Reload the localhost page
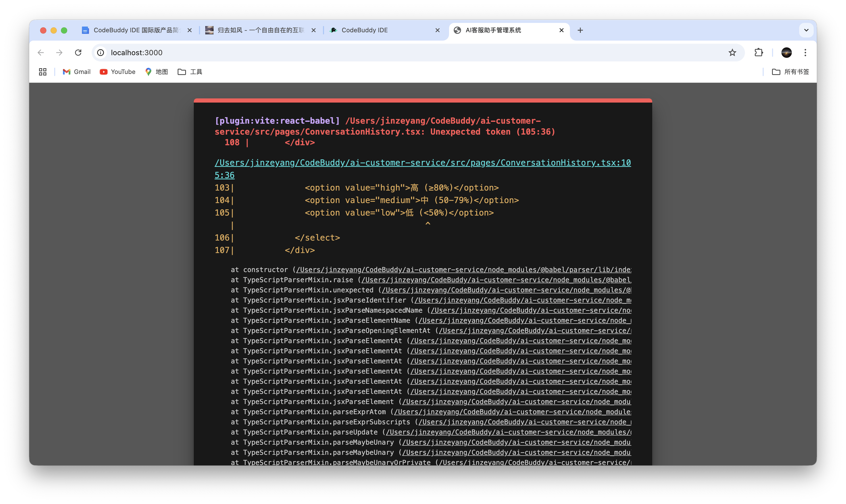 click(78, 53)
